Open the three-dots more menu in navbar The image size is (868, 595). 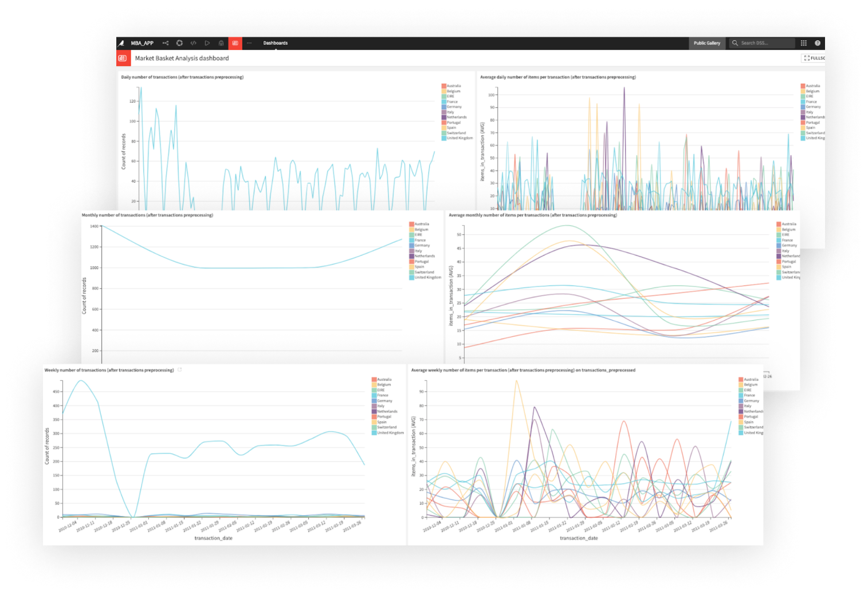(x=249, y=43)
